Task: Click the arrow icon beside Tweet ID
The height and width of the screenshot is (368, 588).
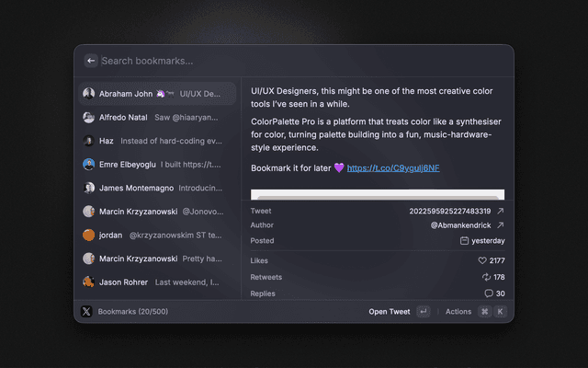Action: pos(500,211)
